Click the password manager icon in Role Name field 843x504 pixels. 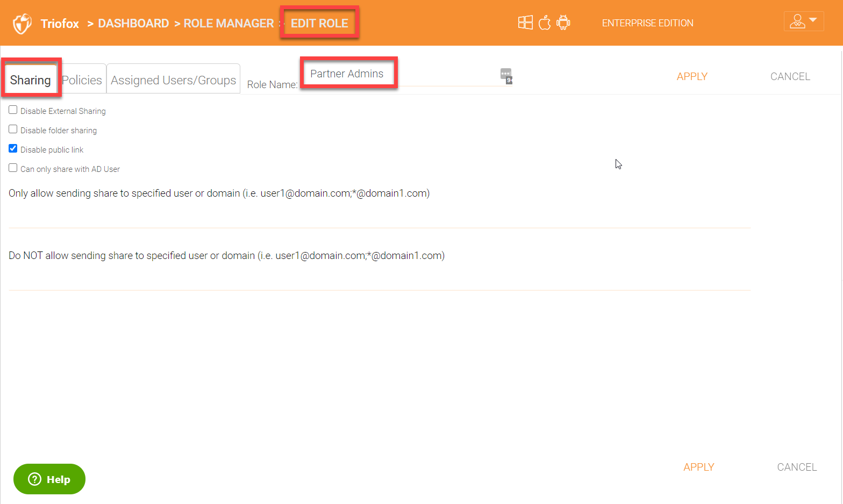tap(506, 76)
